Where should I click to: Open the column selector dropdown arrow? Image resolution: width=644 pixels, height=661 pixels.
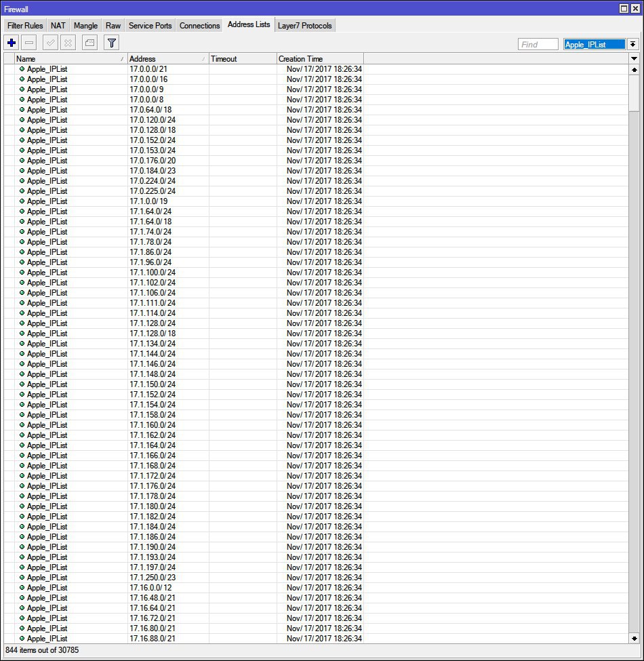634,58
